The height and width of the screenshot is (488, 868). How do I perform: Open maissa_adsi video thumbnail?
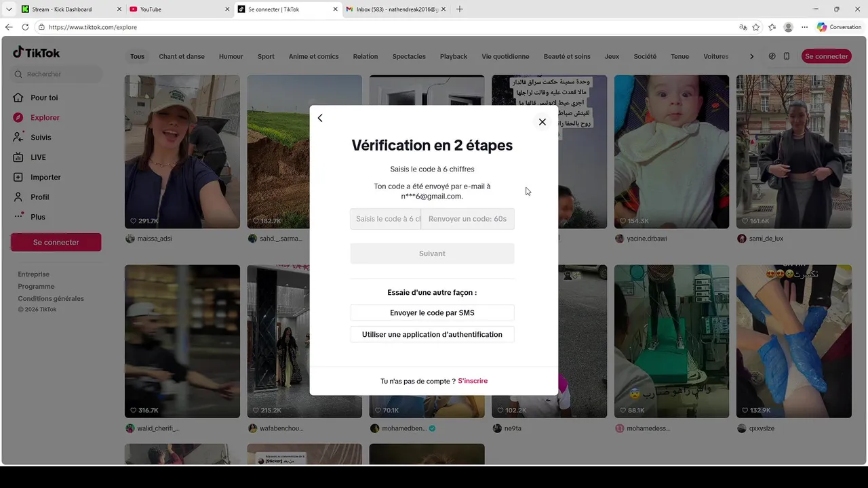click(182, 152)
